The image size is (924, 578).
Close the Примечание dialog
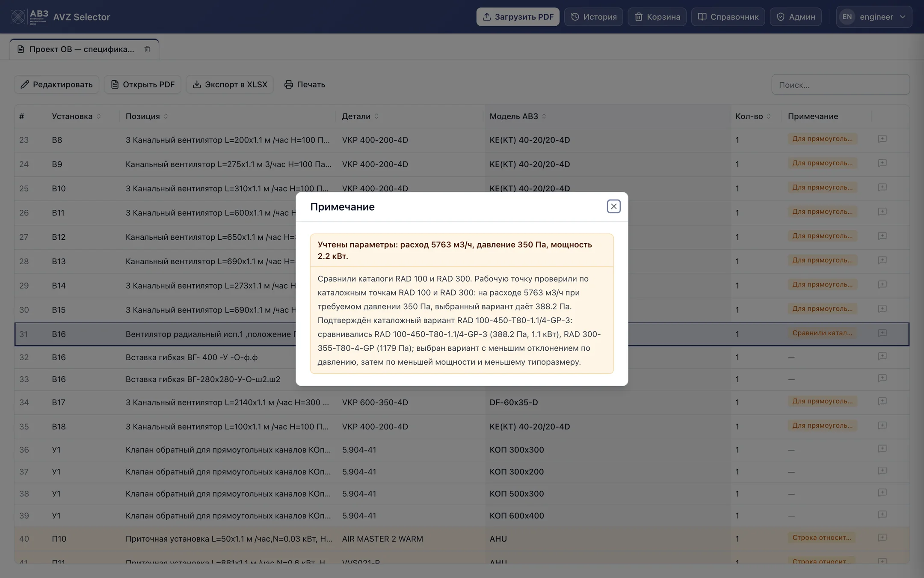[613, 206]
